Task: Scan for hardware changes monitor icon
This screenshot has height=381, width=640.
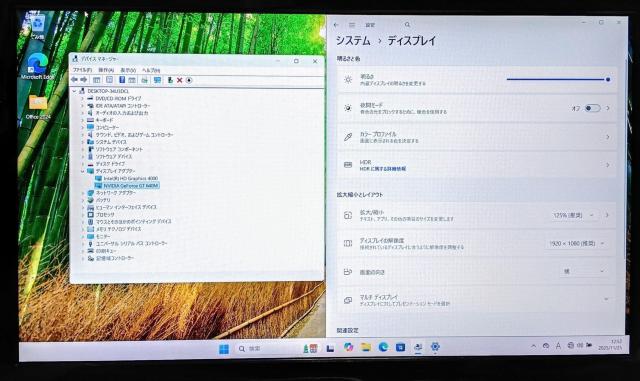Action: pos(157,80)
